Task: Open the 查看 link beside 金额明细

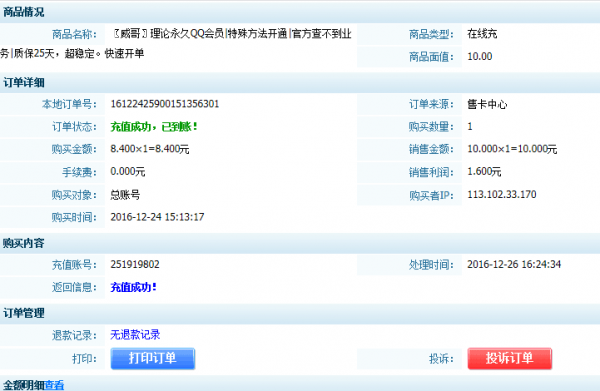Action: (x=54, y=385)
